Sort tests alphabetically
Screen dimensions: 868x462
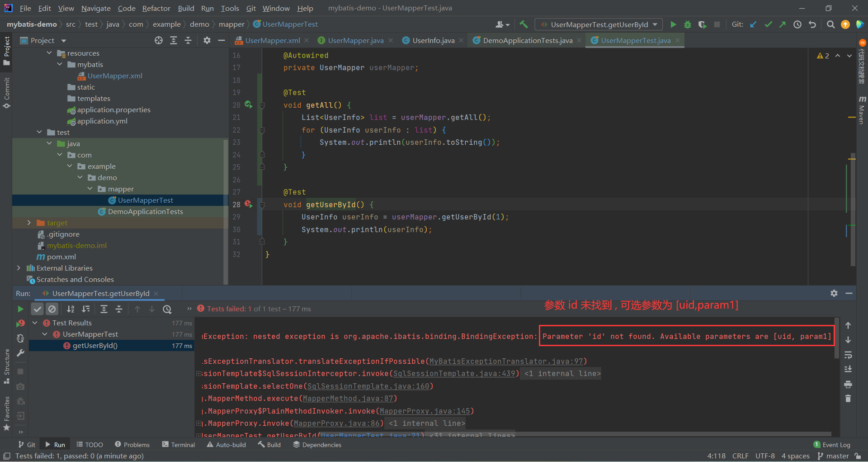click(71, 309)
